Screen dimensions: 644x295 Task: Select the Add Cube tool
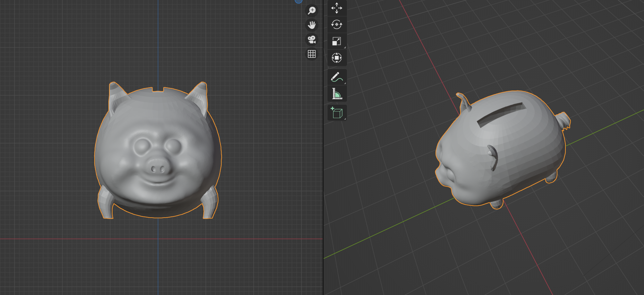click(337, 113)
